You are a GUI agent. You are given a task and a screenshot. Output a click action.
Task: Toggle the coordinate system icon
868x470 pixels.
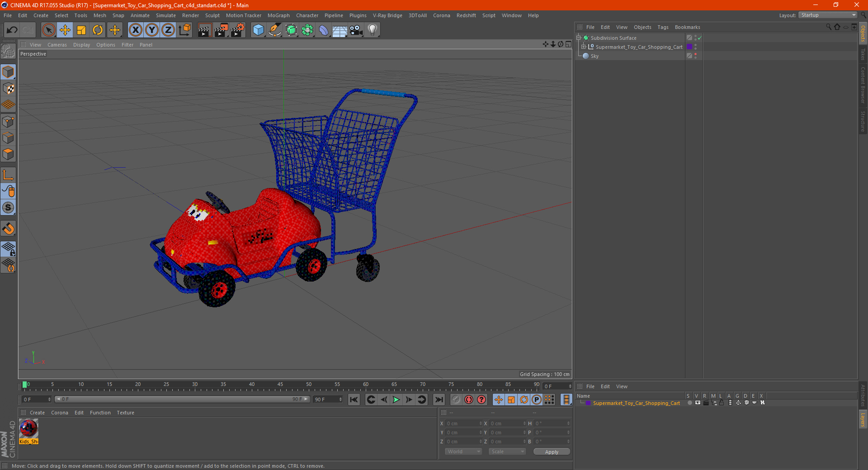184,30
